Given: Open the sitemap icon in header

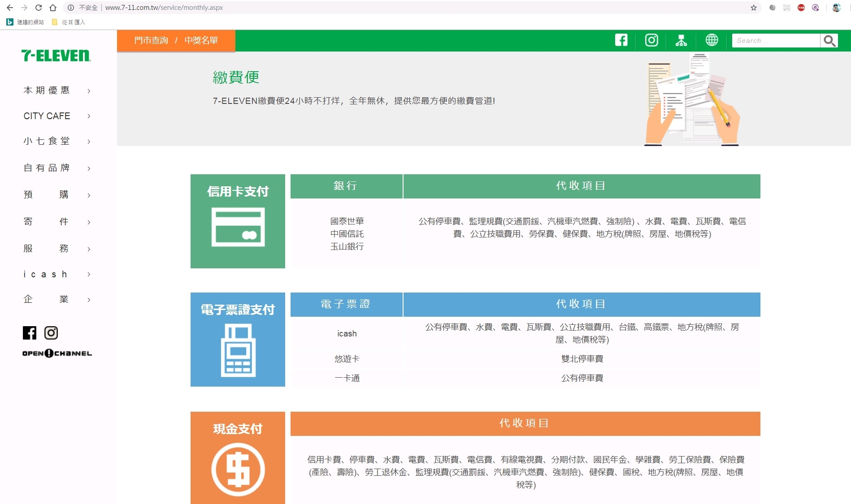Looking at the screenshot, I should 681,40.
